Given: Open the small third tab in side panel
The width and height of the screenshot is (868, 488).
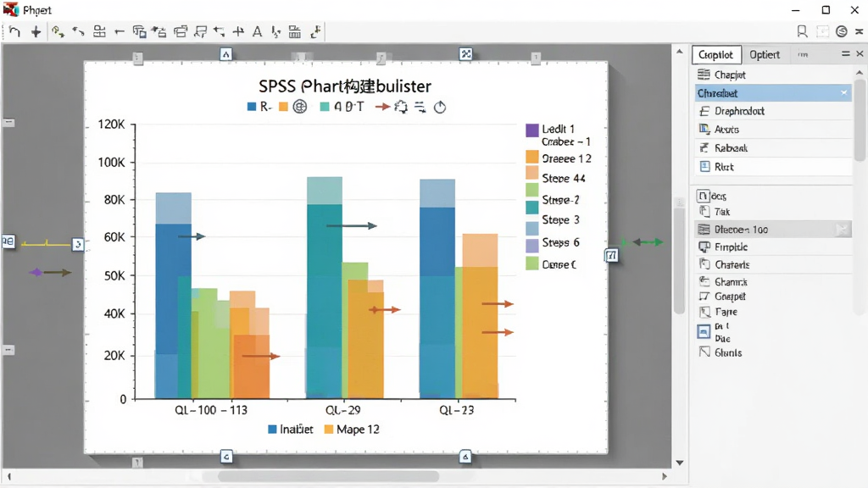Looking at the screenshot, I should click(804, 55).
